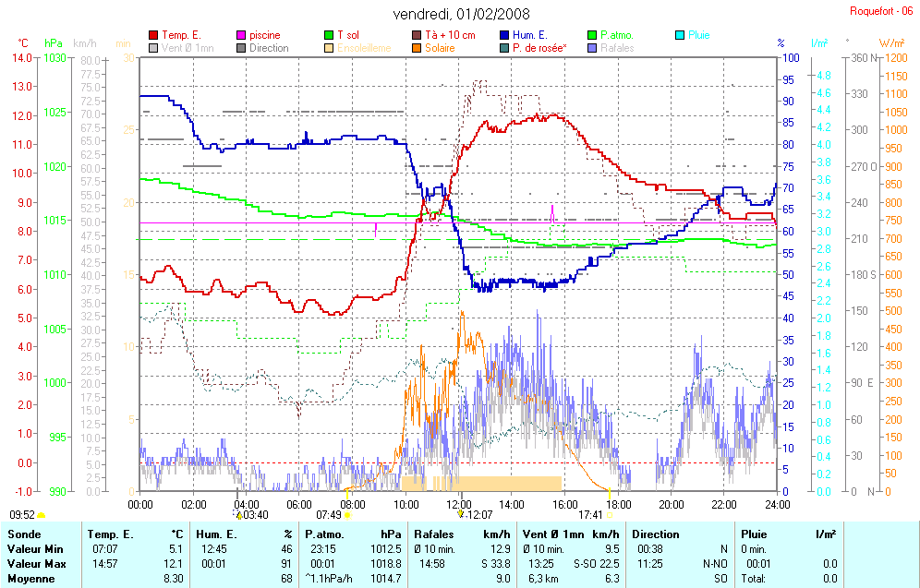
Task: Click the minimum temperature time 07:07
Action: [105, 549]
